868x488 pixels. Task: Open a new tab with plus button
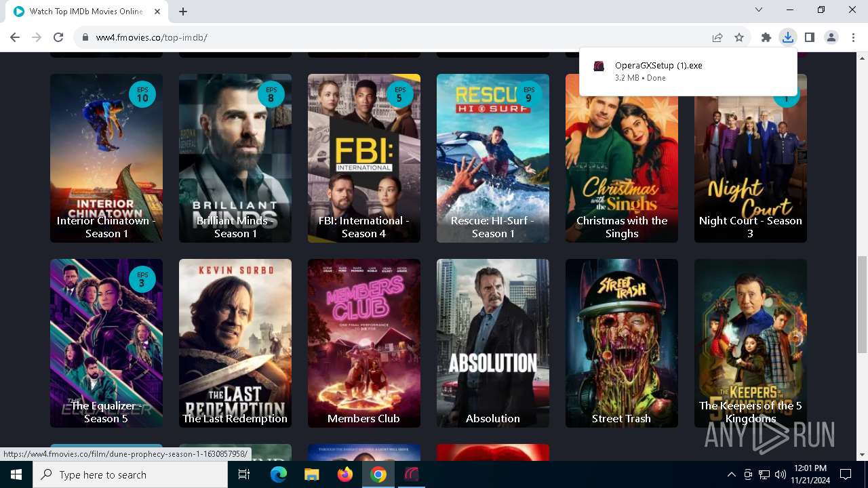[x=183, y=12]
